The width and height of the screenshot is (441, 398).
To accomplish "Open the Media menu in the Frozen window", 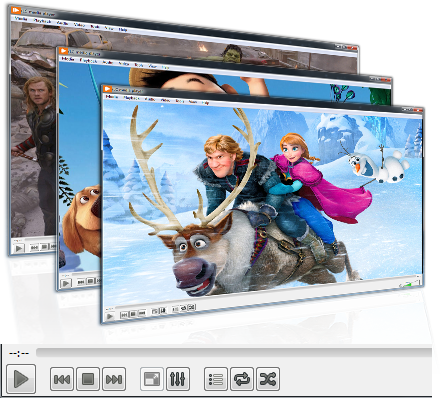I will tap(112, 97).
